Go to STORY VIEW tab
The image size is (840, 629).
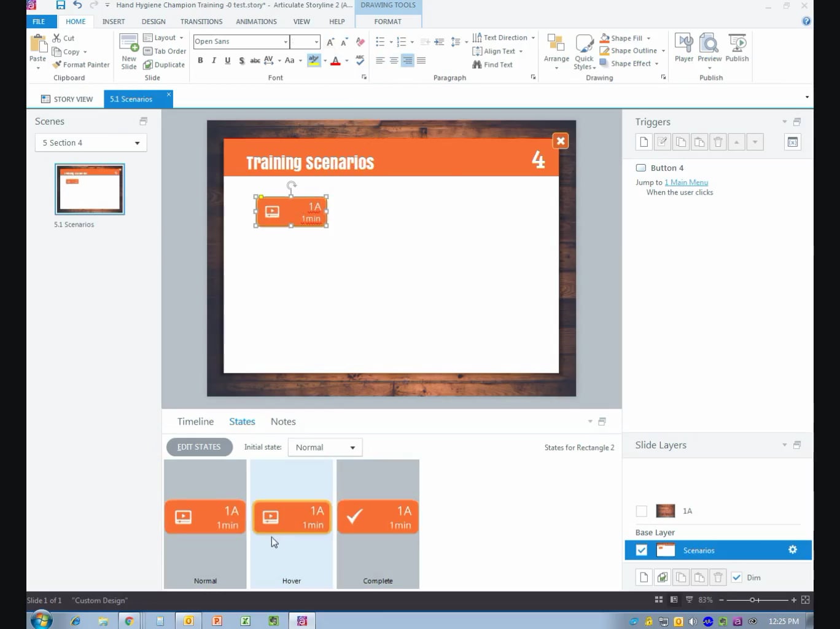67,99
